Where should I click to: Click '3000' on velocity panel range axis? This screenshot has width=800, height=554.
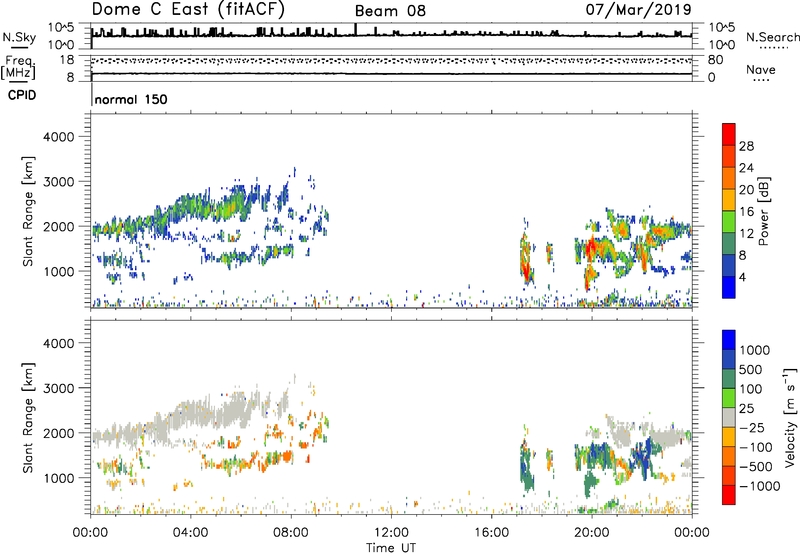[x=59, y=388]
